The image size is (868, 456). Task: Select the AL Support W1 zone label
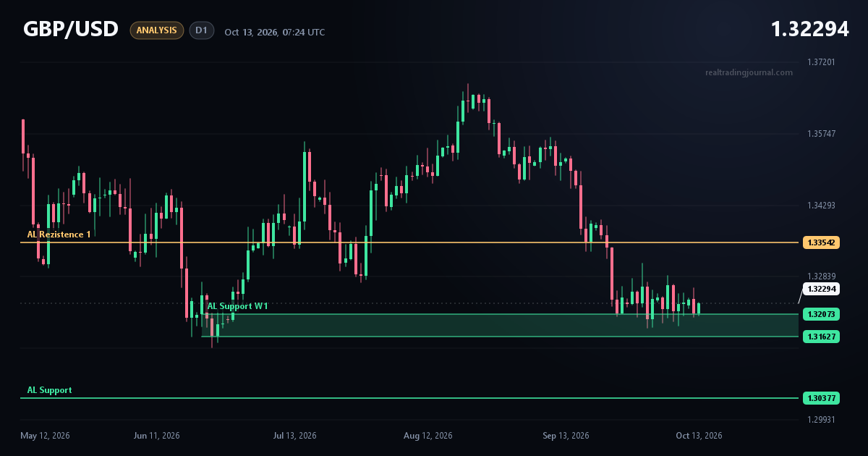coord(238,306)
